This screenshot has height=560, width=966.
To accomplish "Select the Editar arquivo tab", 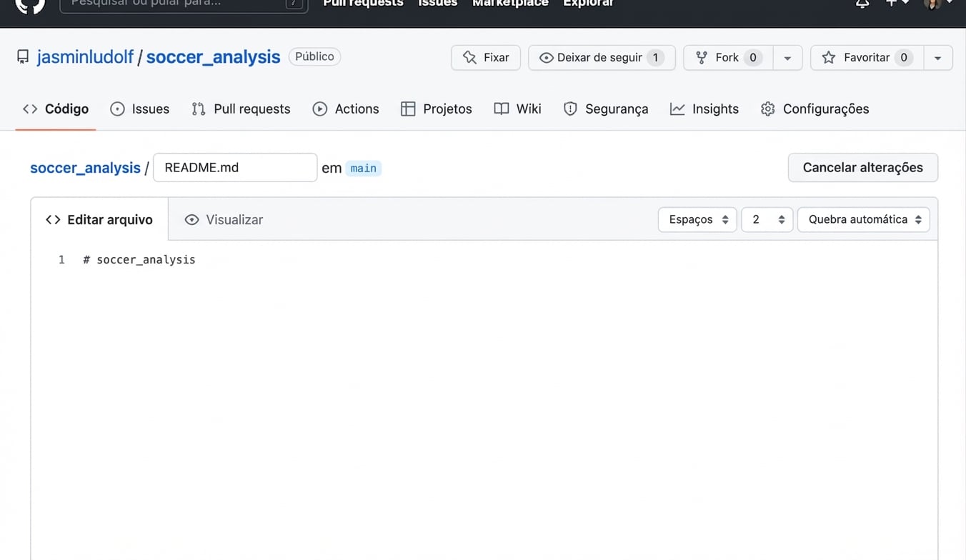I will (99, 220).
